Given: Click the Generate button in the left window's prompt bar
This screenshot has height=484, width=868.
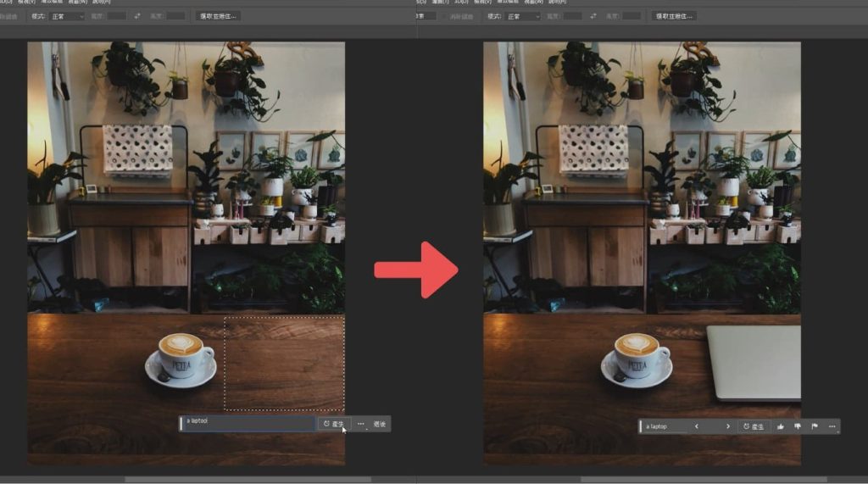Looking at the screenshot, I should (334, 424).
